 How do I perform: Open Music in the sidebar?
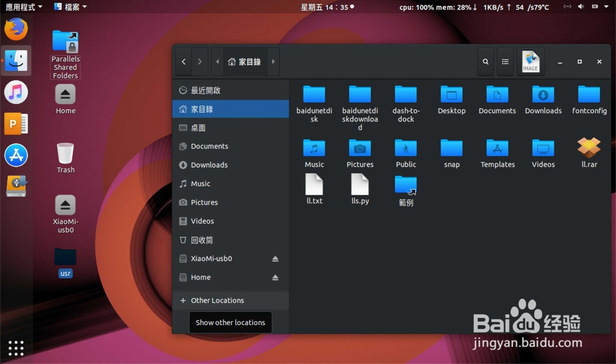[230, 184]
